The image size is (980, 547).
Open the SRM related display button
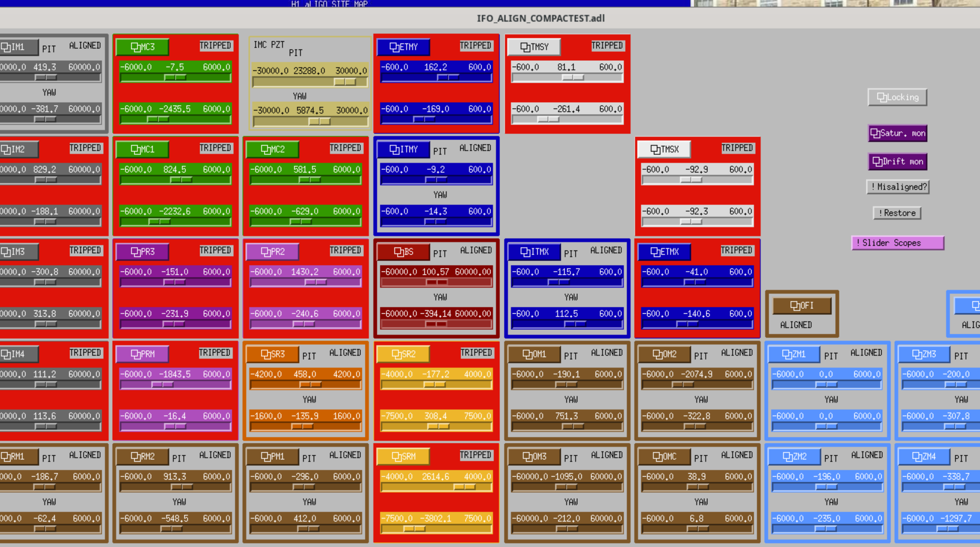coord(403,456)
